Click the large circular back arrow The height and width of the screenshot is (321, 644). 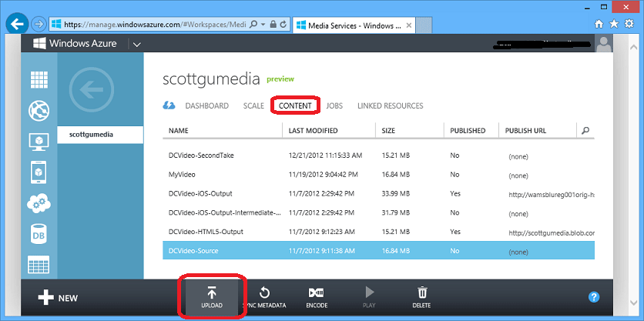point(92,91)
